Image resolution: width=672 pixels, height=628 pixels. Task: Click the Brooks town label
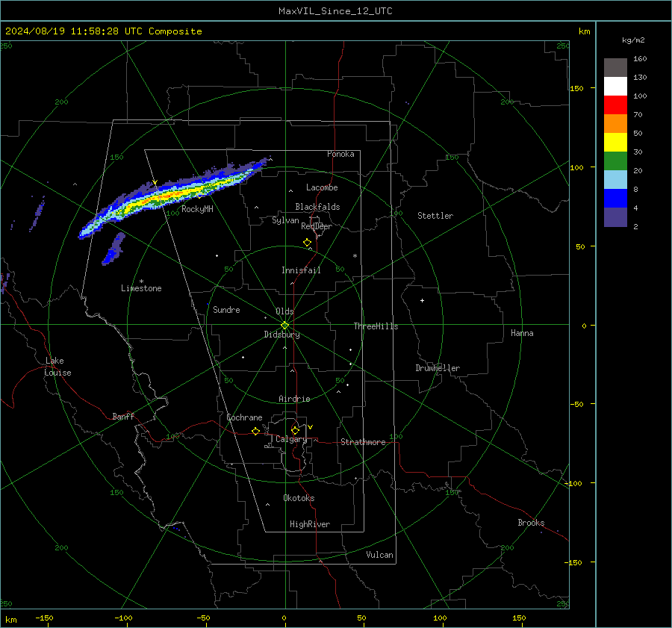(531, 523)
